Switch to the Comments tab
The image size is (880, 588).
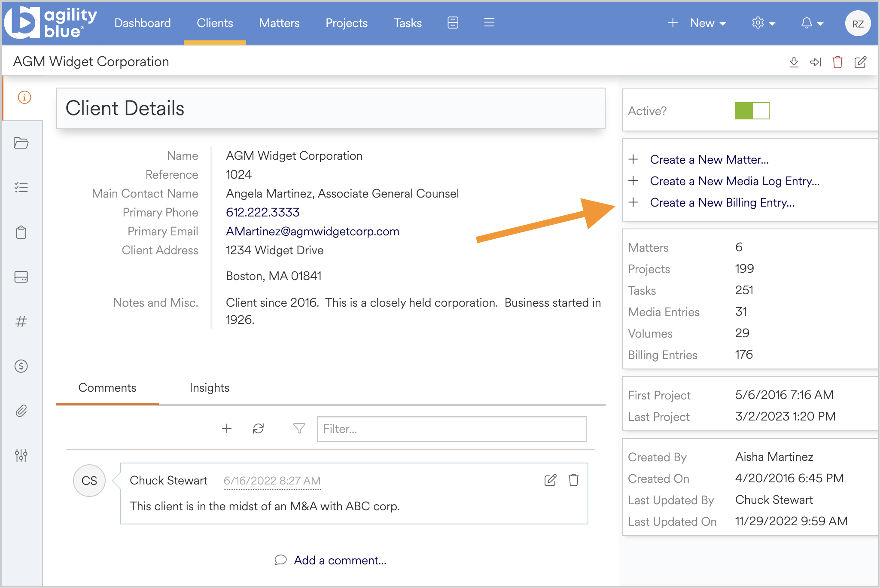click(107, 388)
